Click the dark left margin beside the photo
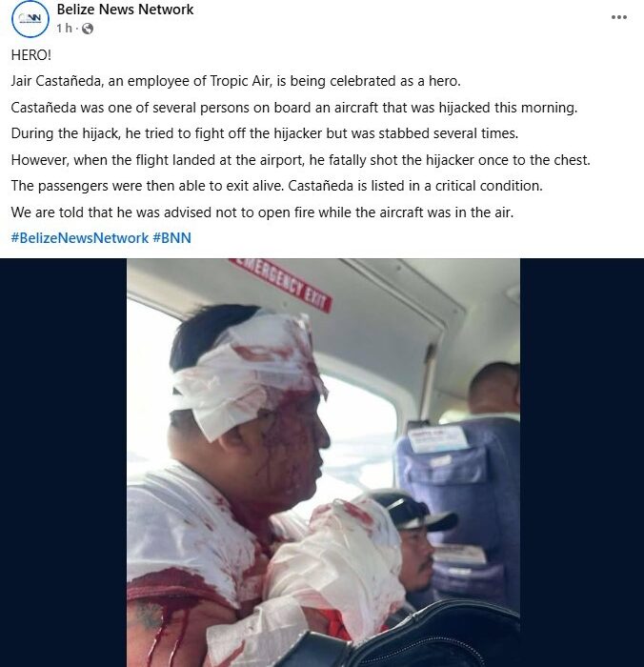Viewport: 644px width, 667px height. coord(64,462)
